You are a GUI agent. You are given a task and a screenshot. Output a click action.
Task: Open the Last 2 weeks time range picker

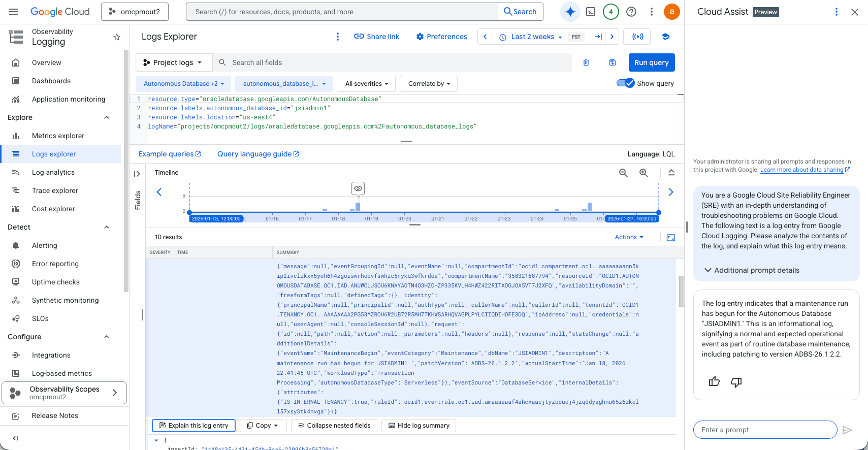point(530,37)
